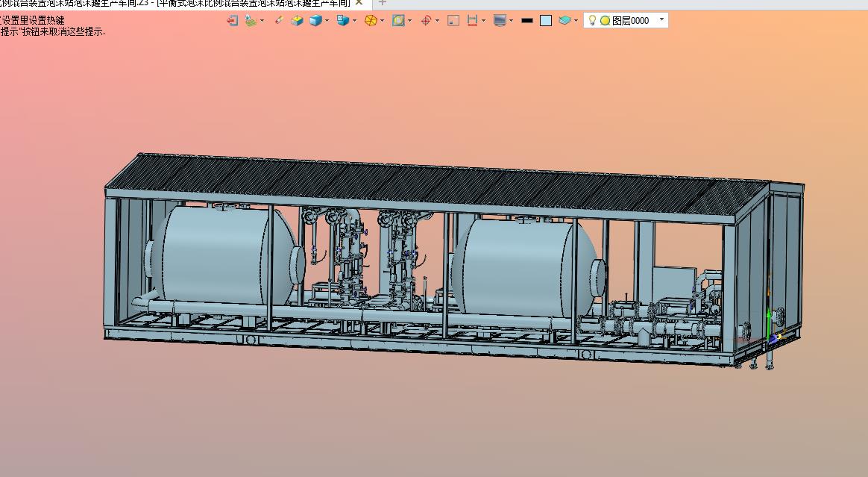Open the 图层0000 layer combo box
Screen dimensions: 868x477
coord(626,20)
